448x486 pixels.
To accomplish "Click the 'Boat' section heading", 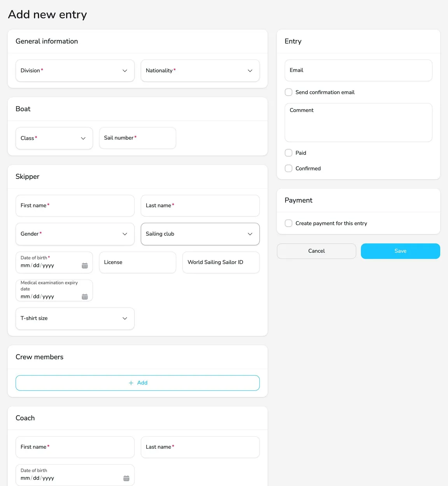I will coord(23,109).
